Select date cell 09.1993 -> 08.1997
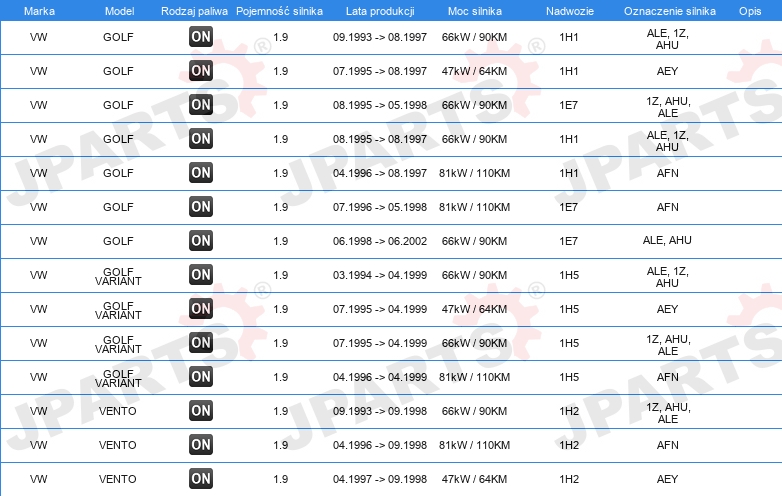The height and width of the screenshot is (496, 782). tap(380, 37)
